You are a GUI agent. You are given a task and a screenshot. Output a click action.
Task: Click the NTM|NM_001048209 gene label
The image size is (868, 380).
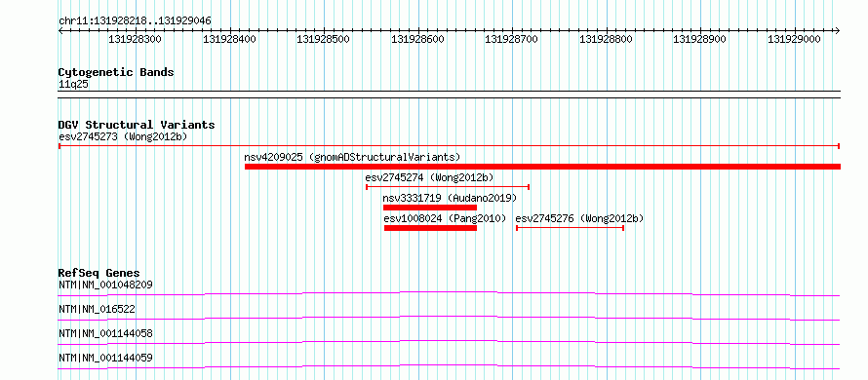pyautogui.click(x=105, y=285)
